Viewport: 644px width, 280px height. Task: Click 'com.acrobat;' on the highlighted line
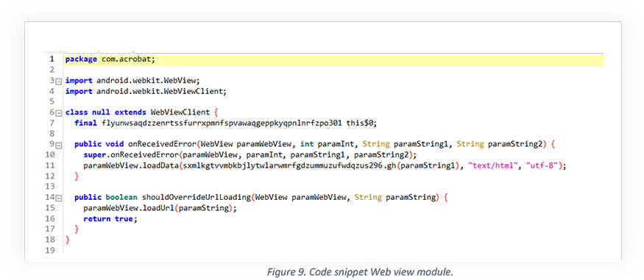pyautogui.click(x=129, y=60)
